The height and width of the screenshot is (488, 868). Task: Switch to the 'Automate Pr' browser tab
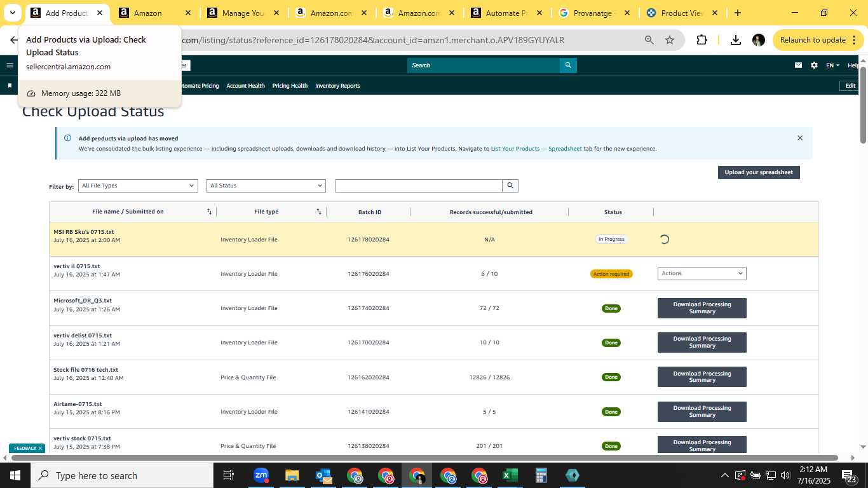tap(505, 13)
